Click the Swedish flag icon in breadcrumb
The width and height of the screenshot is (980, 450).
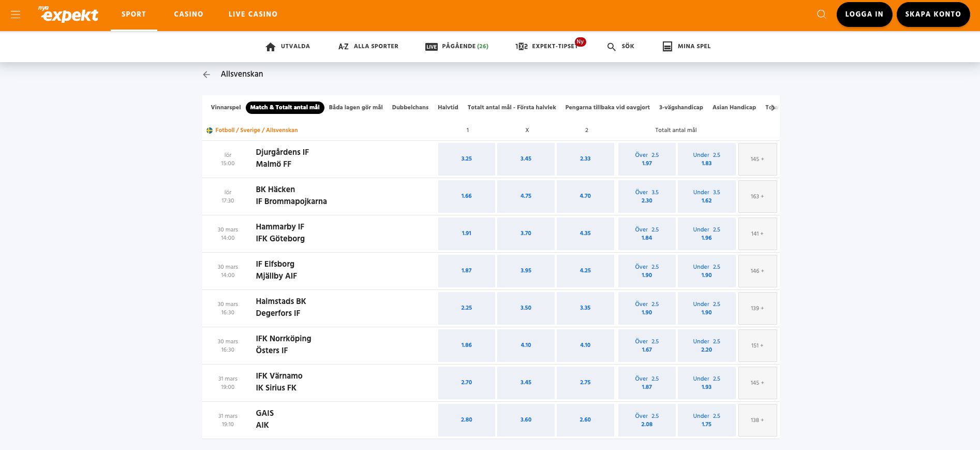(210, 130)
